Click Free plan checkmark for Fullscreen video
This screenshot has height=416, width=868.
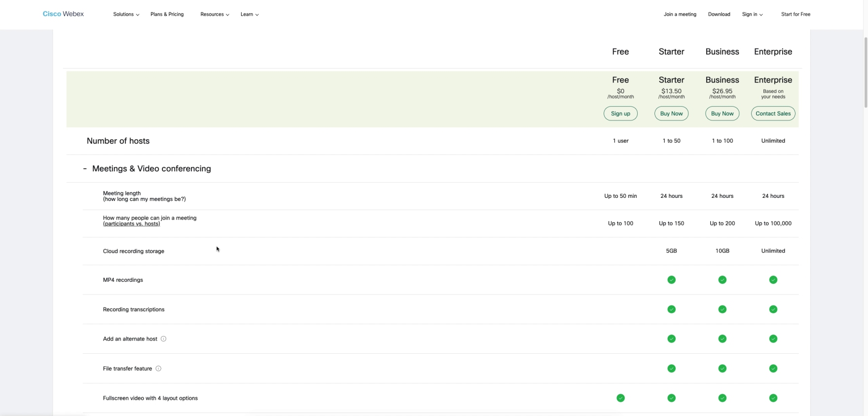[x=620, y=398]
